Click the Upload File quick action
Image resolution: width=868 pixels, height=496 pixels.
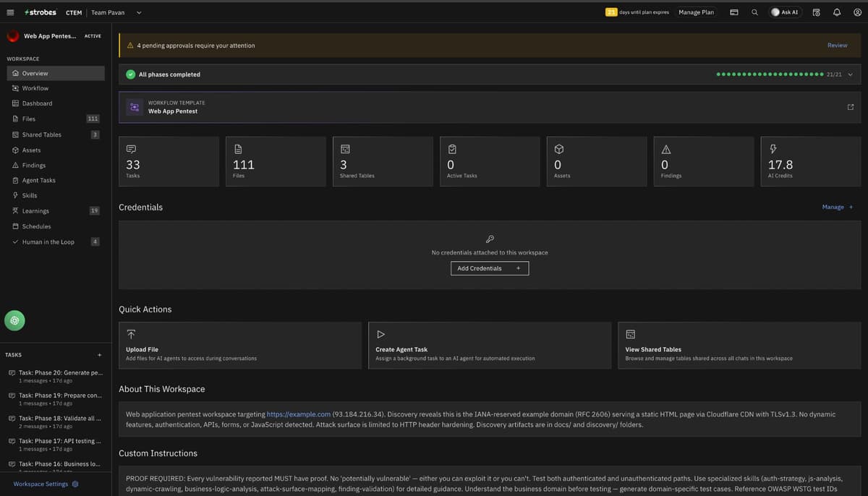pos(240,346)
